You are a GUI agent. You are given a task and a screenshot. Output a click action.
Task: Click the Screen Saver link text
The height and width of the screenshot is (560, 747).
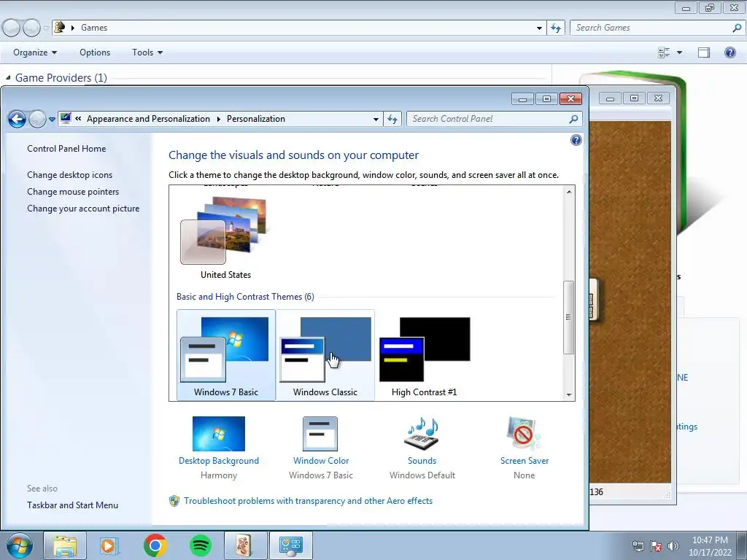(x=524, y=461)
